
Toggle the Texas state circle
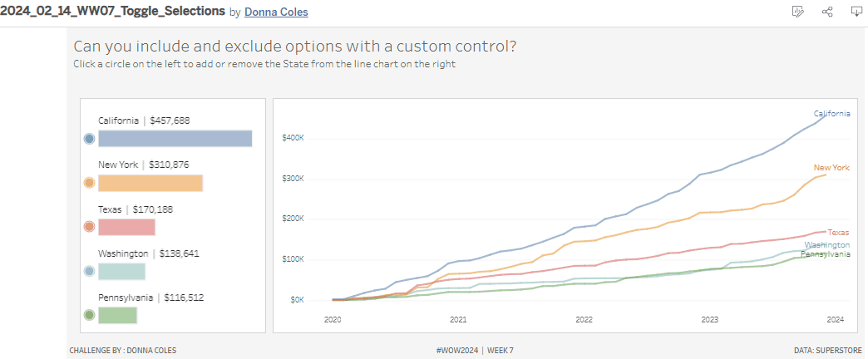[89, 227]
